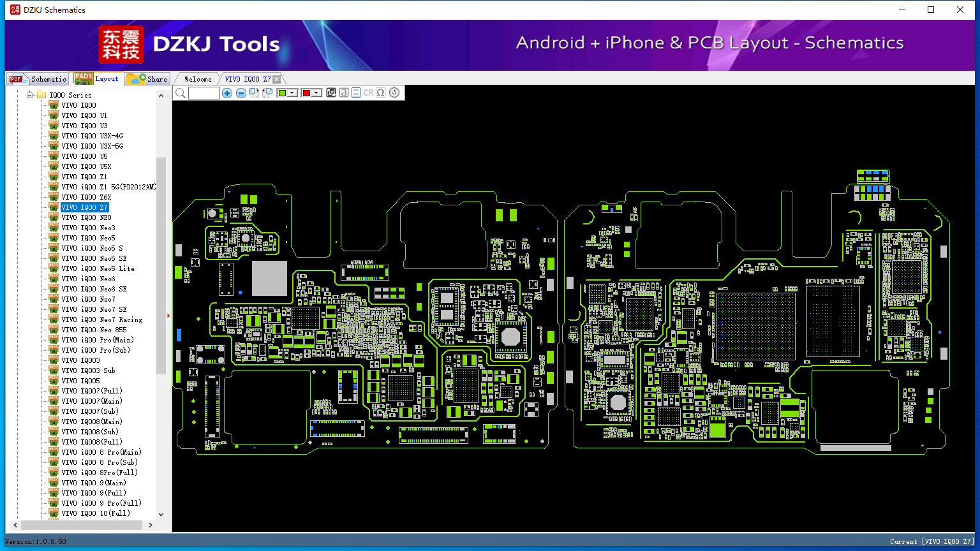Focus the search text box in the toolbar
The width and height of the screenshot is (980, 551).
[204, 93]
